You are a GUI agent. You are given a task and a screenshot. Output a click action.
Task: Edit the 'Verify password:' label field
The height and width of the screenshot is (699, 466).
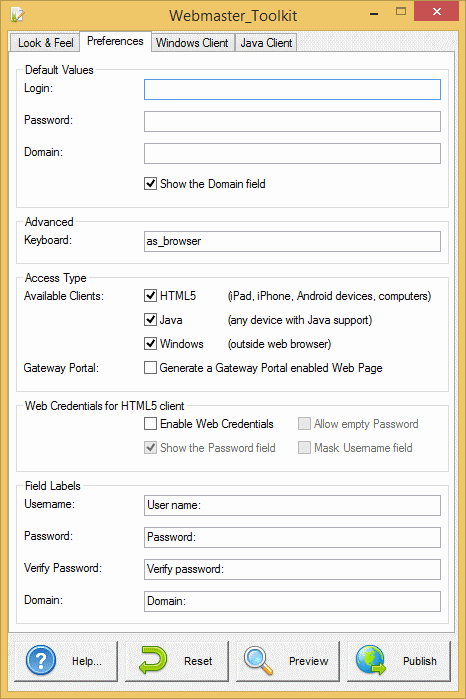[x=292, y=569]
